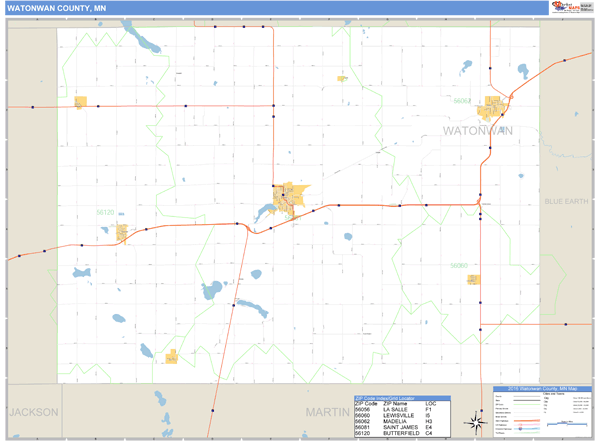The width and height of the screenshot is (600, 441).
Task: Click the Watonwan County, MN title
Action: click(56, 8)
